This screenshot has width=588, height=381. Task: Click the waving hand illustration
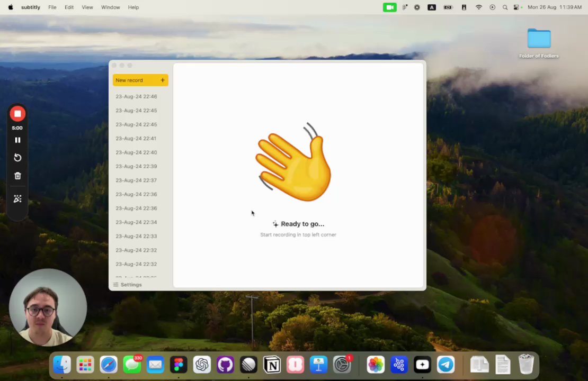293,162
